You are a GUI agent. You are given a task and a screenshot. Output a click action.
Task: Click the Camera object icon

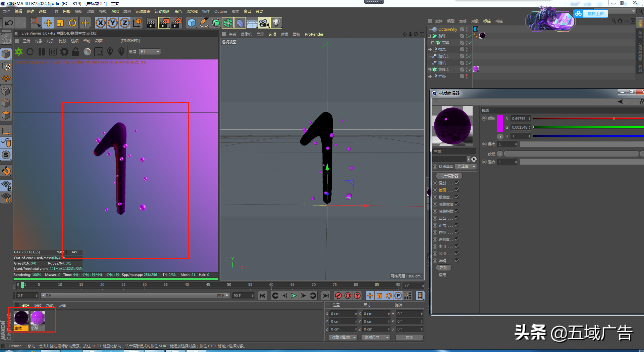pyautogui.click(x=264, y=23)
